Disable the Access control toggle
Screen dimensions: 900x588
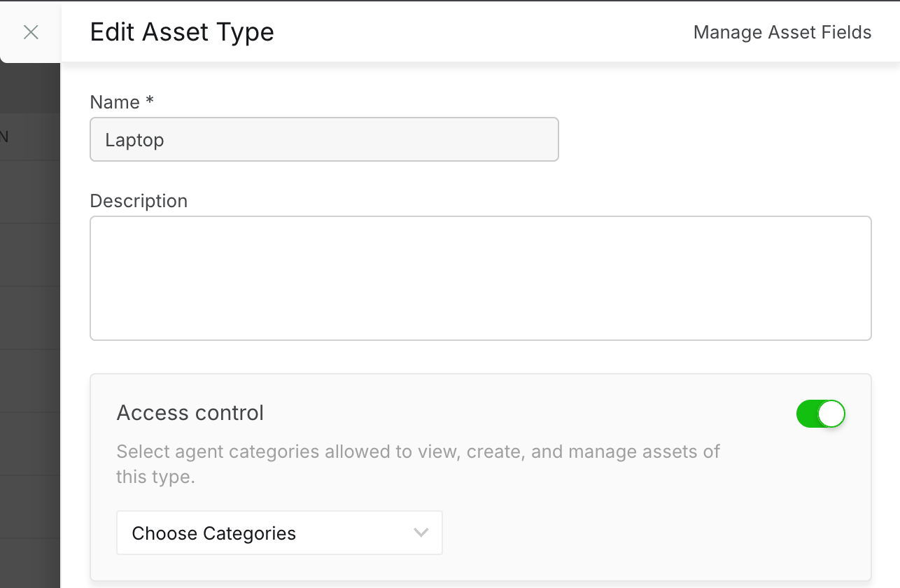point(820,414)
